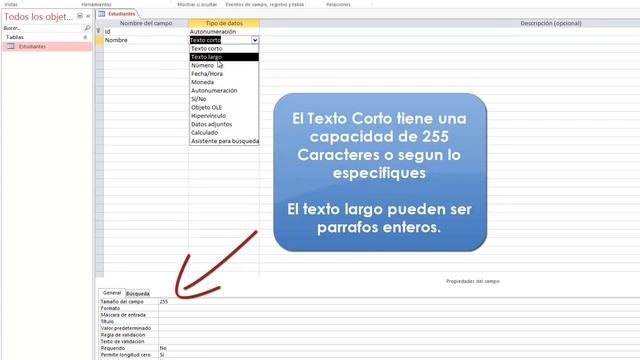The image size is (640, 360).
Task: Click the primary key icon on Id row
Action: click(x=98, y=31)
